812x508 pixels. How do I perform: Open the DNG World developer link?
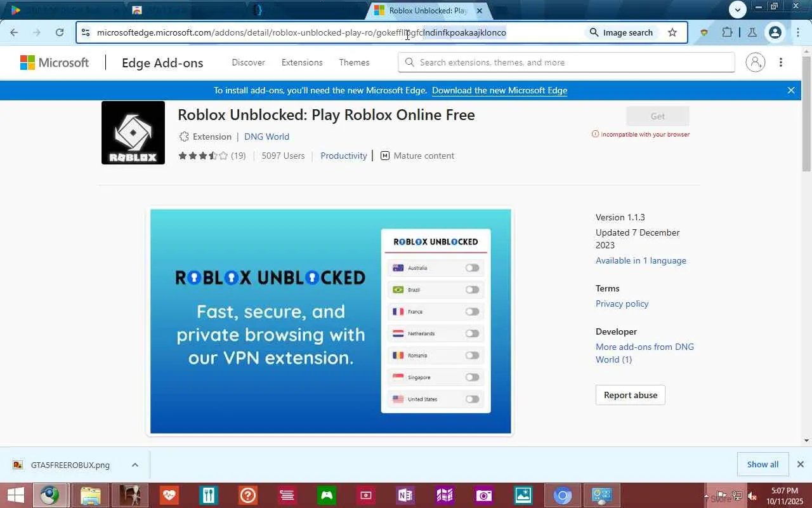pos(266,137)
